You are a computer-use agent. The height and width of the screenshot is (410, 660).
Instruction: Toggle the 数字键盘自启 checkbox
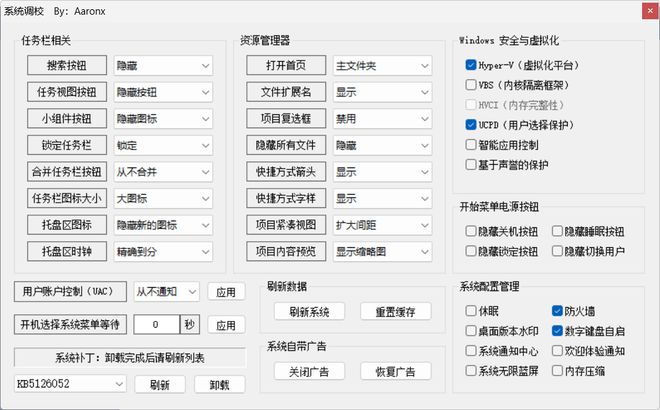[x=557, y=331]
